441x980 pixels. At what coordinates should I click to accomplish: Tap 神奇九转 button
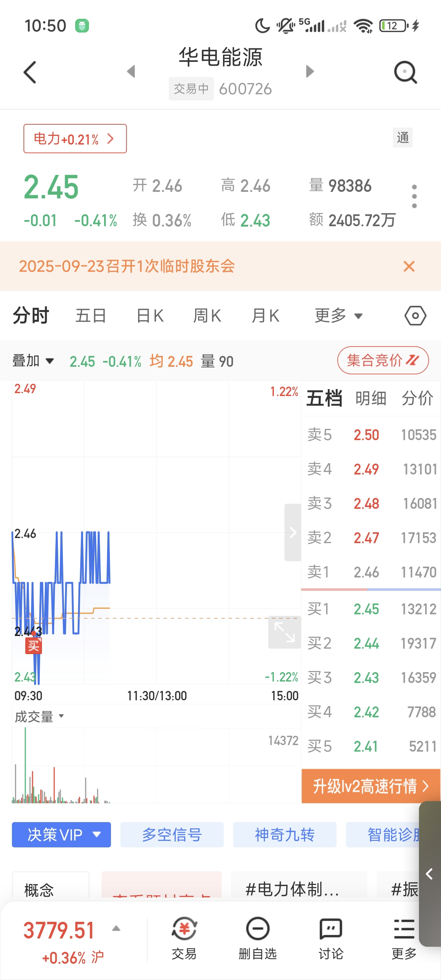coord(284,835)
